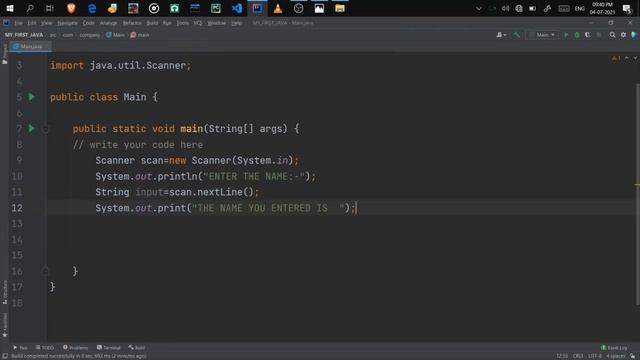640x360 pixels.
Task: Open VLC media player from the taskbar
Action: coord(278,8)
